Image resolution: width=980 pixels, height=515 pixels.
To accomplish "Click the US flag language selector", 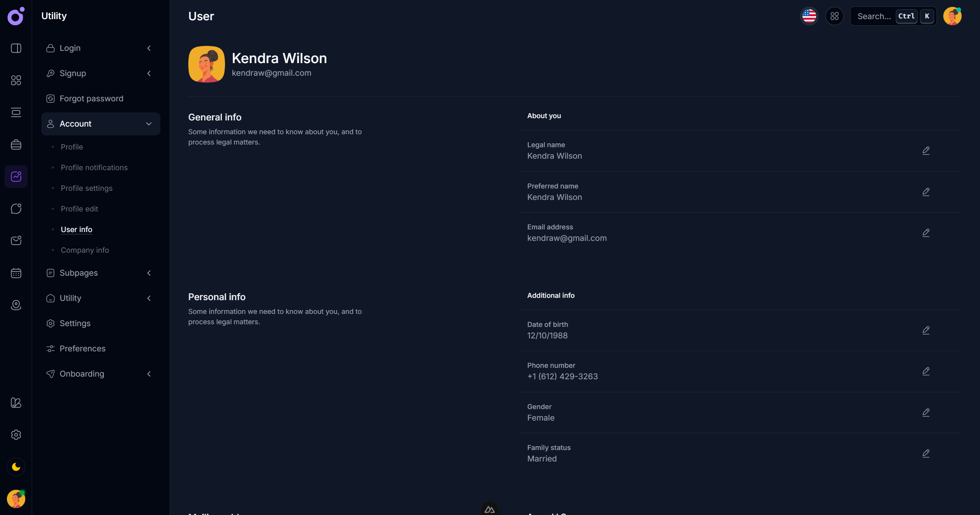I will click(x=809, y=16).
